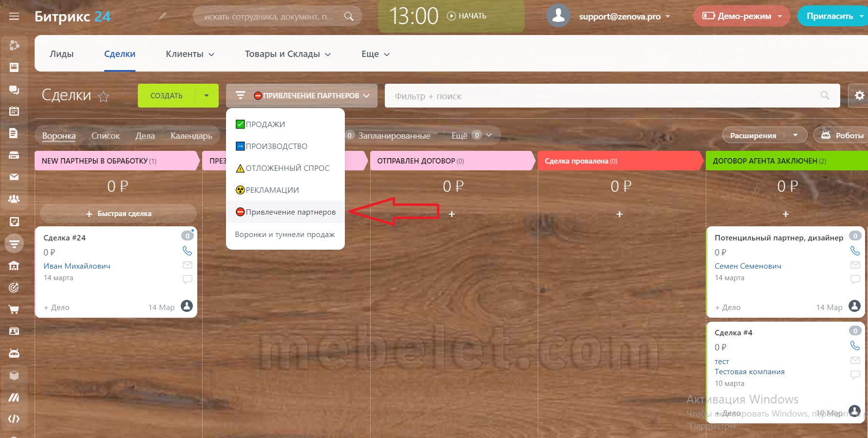Click the Роботы button
The image size is (868, 438).
(x=842, y=135)
